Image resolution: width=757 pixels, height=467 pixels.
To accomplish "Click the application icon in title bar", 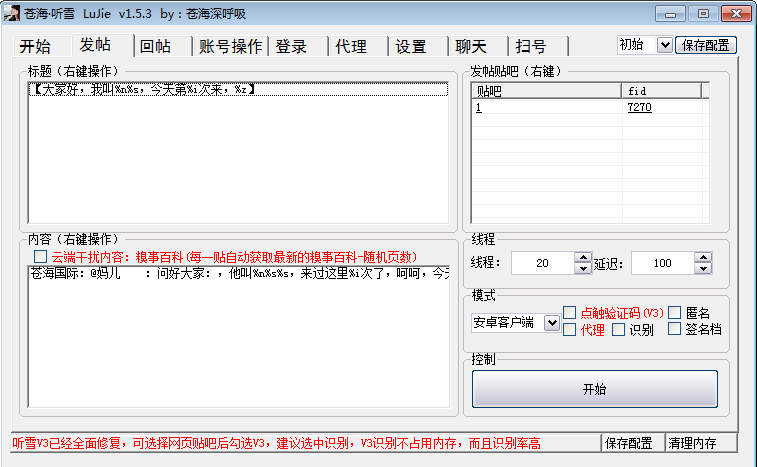I will point(11,13).
